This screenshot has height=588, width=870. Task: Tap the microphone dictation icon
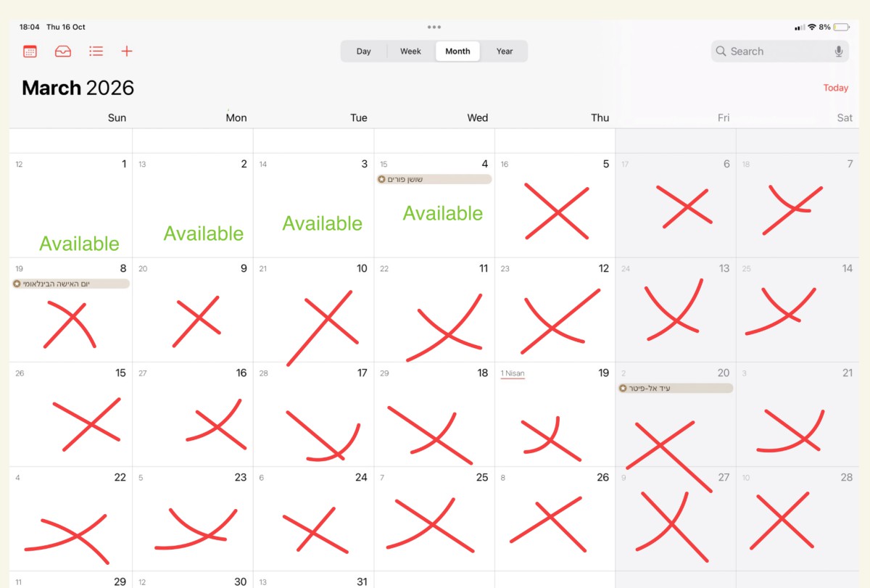[x=839, y=51]
